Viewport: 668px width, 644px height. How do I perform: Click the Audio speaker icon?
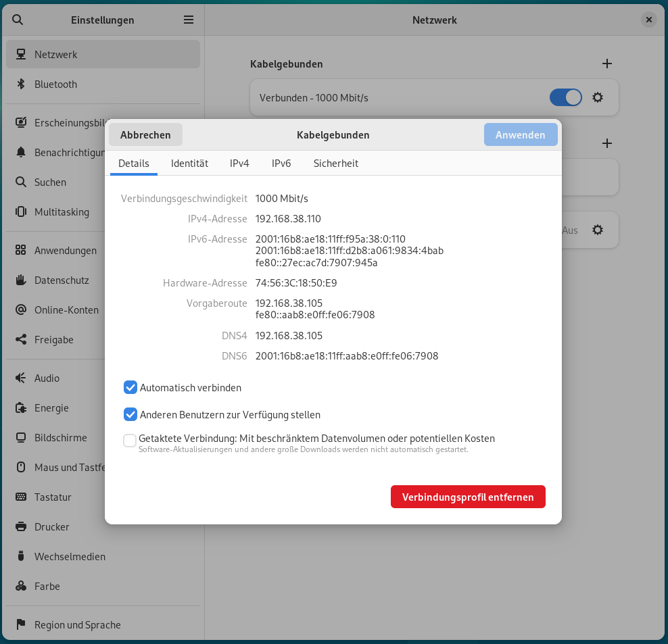tap(21, 378)
